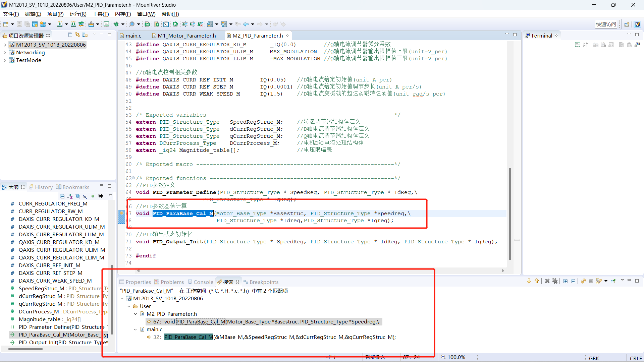Collapse M12013_SV_101B_20220806 in search results

122,298
